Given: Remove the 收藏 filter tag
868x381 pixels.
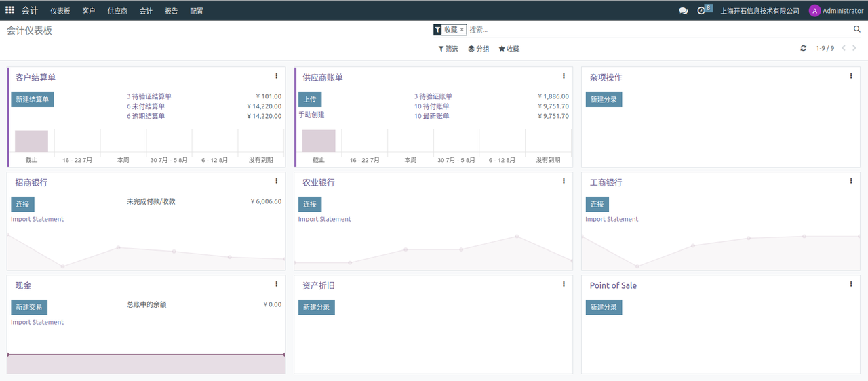Looking at the screenshot, I should pos(462,30).
